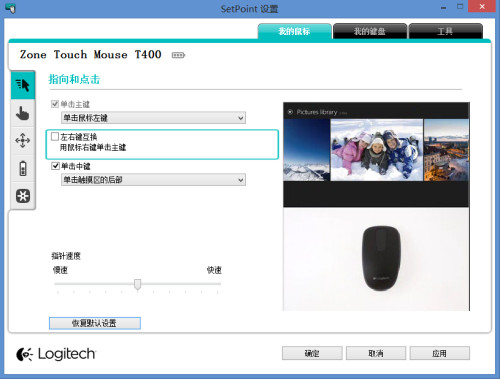Toggle the 单击主键 checkbox
500x379 pixels.
point(55,104)
